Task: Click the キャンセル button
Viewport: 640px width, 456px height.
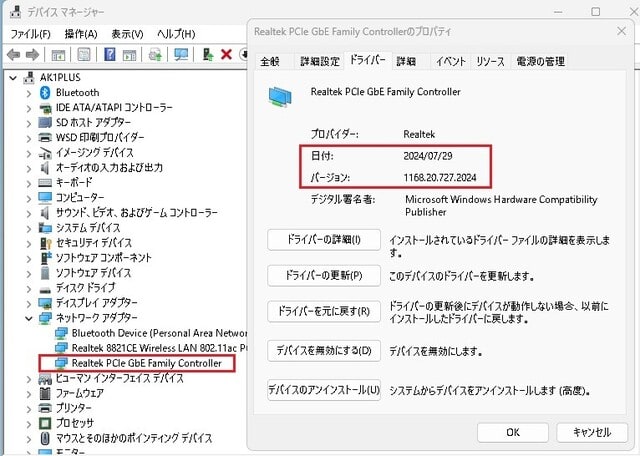Action: tap(592, 432)
